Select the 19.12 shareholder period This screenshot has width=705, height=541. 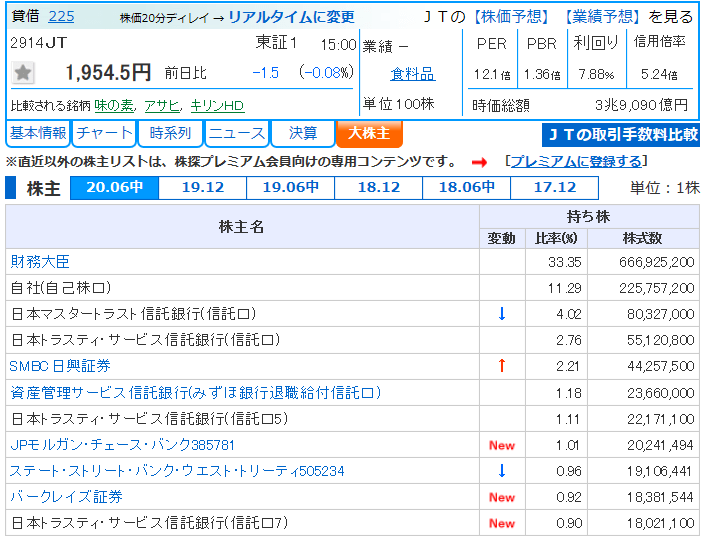pyautogui.click(x=203, y=187)
